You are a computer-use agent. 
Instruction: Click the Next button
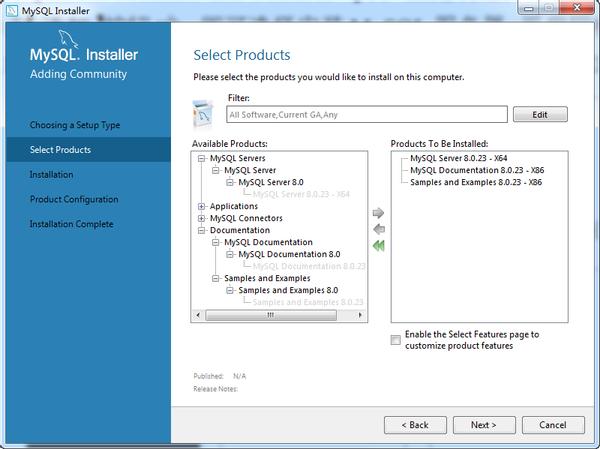[483, 425]
